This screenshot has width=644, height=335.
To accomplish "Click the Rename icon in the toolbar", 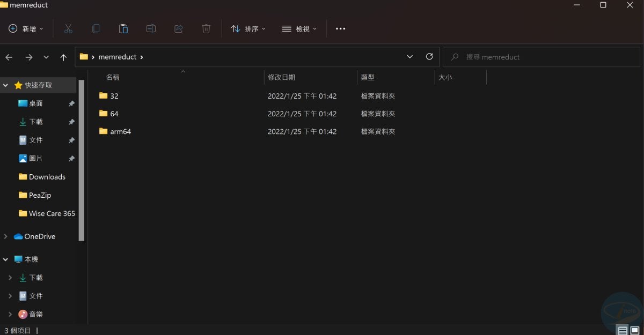I will pos(151,28).
